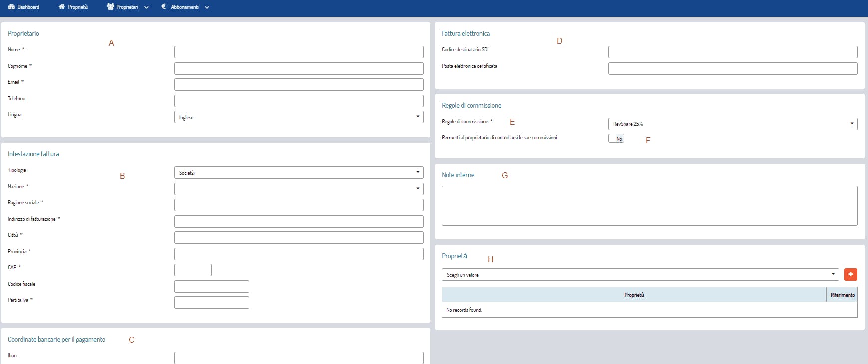This screenshot has width=868, height=364.
Task: Toggle owner commission control switch
Action: 616,139
